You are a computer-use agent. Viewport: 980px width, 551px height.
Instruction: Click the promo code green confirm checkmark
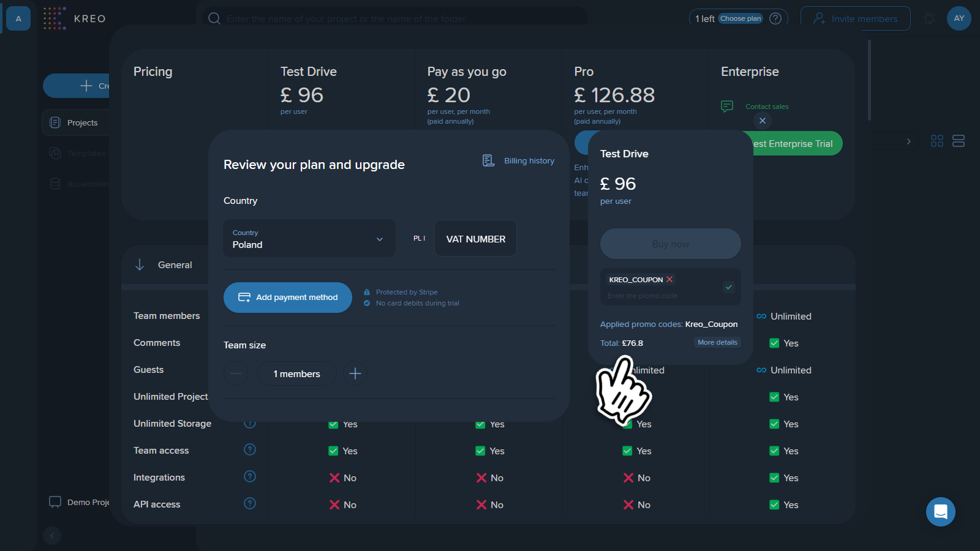pyautogui.click(x=729, y=287)
